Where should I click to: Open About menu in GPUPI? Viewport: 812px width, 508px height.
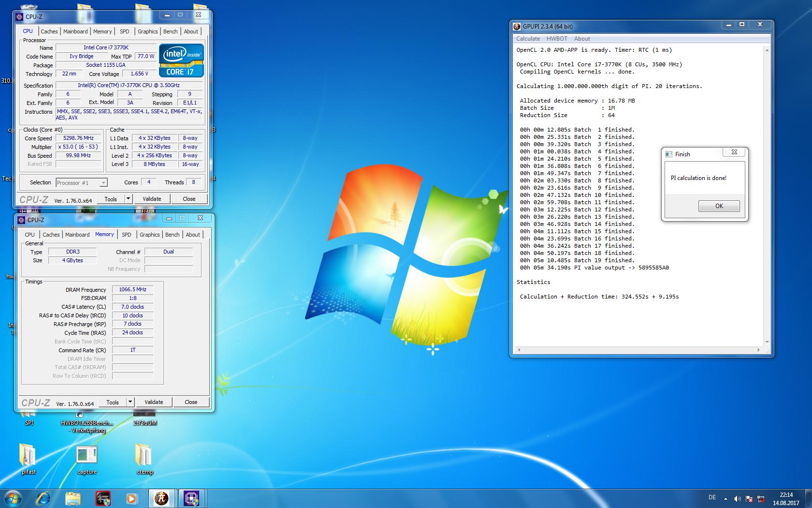(582, 39)
